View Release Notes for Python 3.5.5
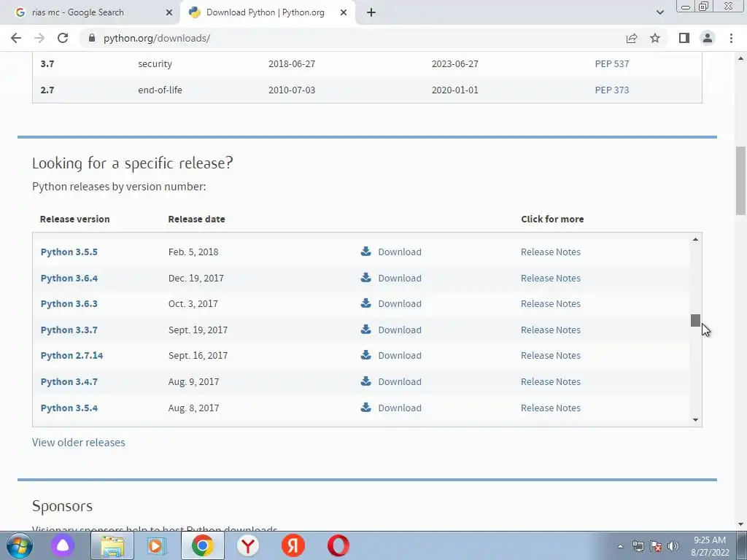The height and width of the screenshot is (560, 747). 551,252
